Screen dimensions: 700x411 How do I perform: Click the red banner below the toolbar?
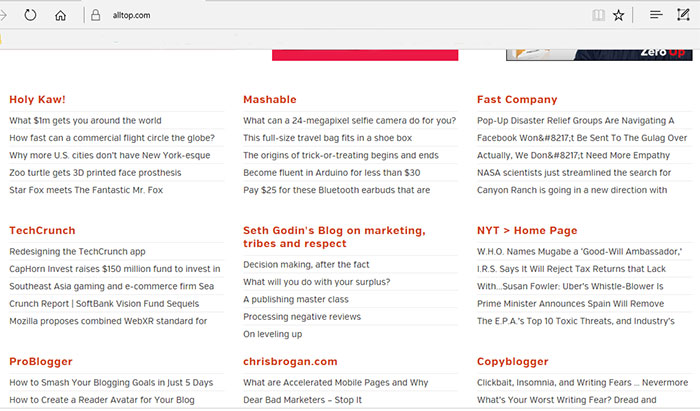click(365, 55)
